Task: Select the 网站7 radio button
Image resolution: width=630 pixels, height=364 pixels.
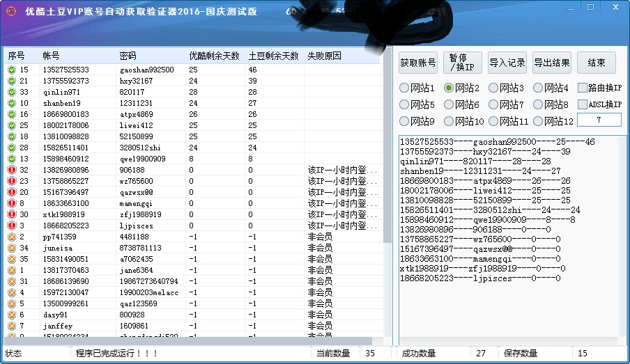Action: point(493,104)
